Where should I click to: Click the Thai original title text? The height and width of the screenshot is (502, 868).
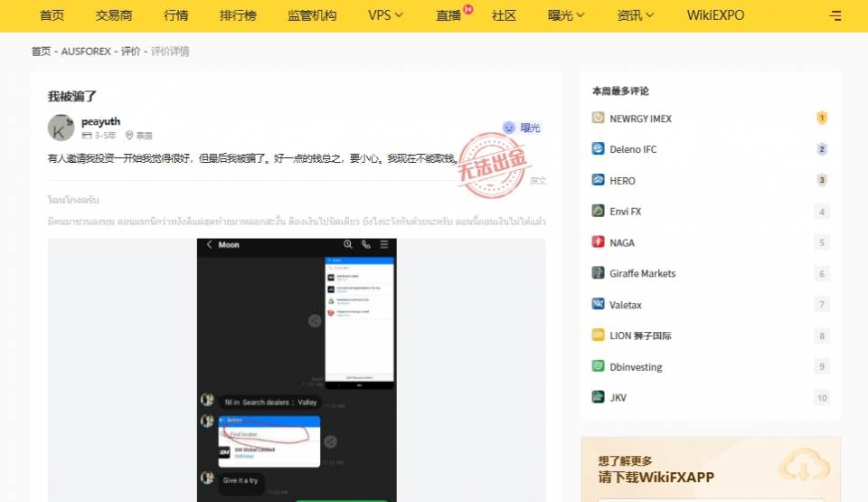(73, 200)
